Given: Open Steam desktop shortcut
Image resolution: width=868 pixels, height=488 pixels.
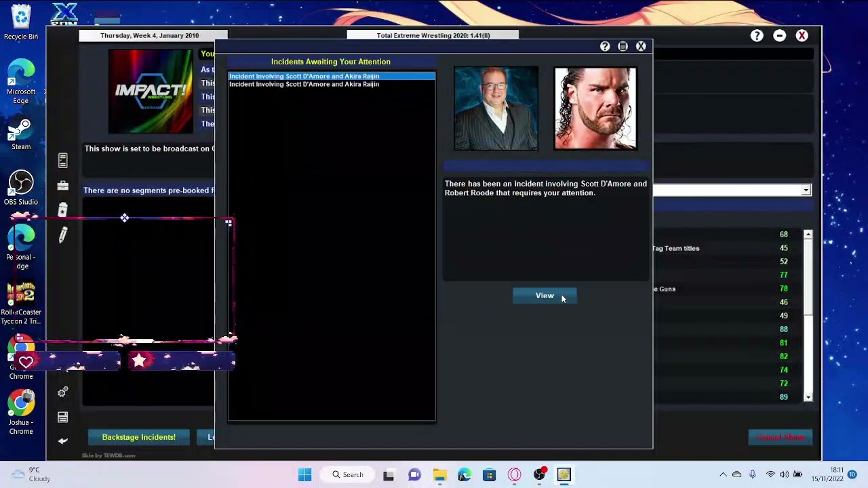Looking at the screenshot, I should tap(21, 134).
